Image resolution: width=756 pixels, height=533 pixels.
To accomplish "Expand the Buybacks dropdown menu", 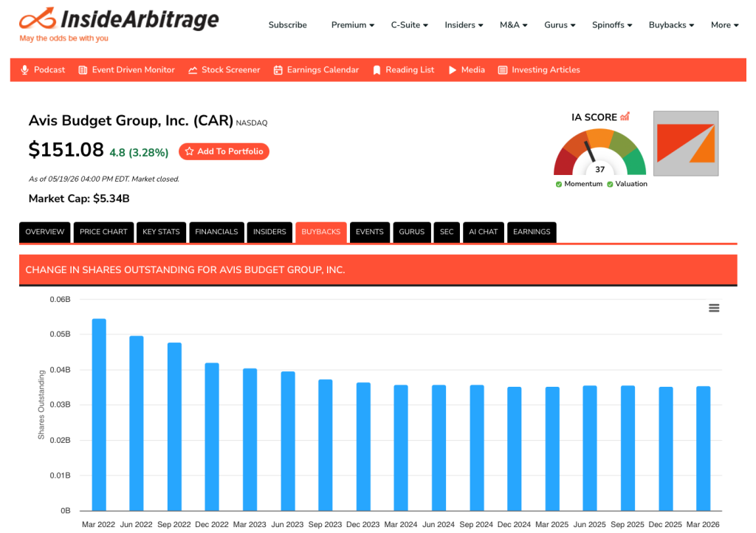I will (x=671, y=25).
